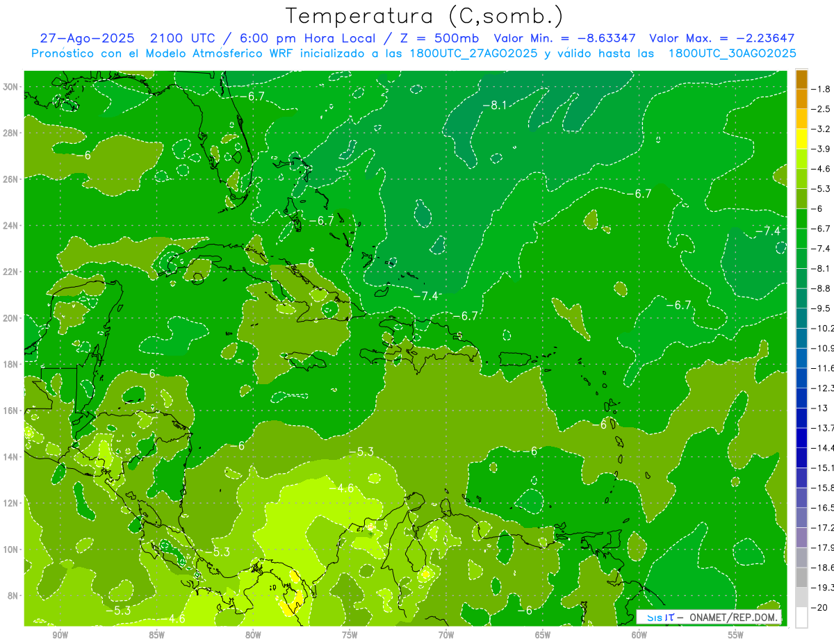This screenshot has width=834, height=644.
Task: Click the 20N latitude axis label
Action: coord(11,318)
